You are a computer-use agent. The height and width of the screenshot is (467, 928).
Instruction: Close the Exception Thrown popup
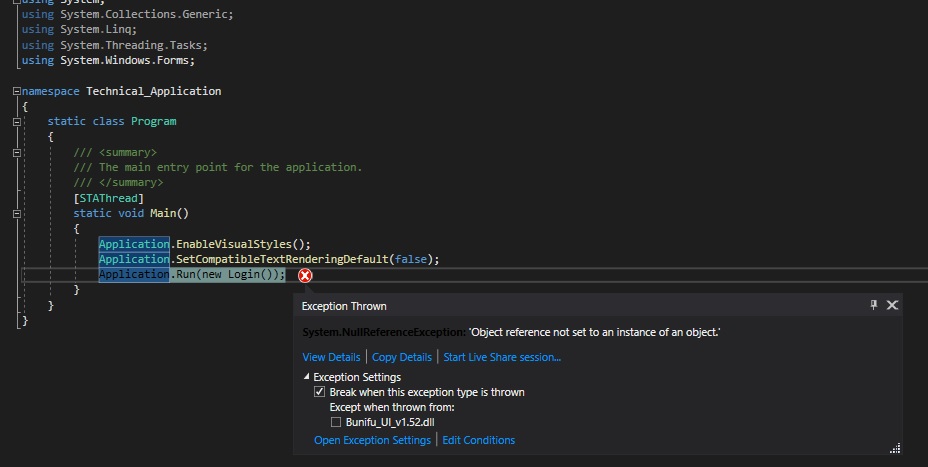[892, 305]
